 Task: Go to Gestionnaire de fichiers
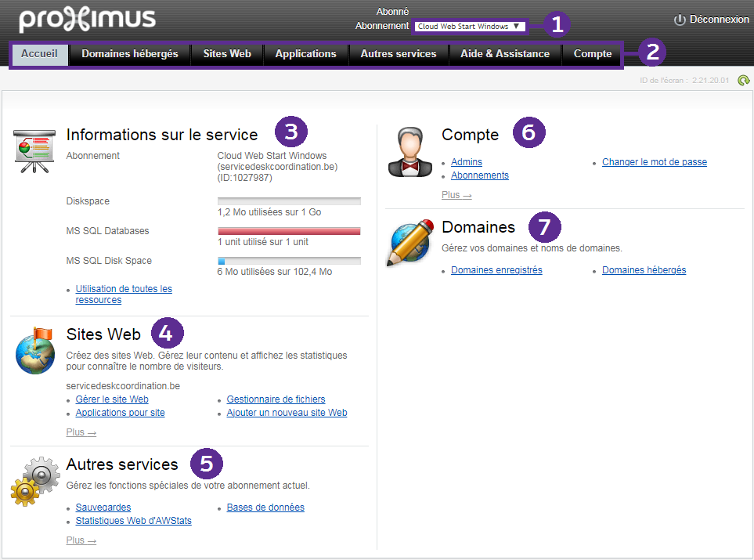276,399
